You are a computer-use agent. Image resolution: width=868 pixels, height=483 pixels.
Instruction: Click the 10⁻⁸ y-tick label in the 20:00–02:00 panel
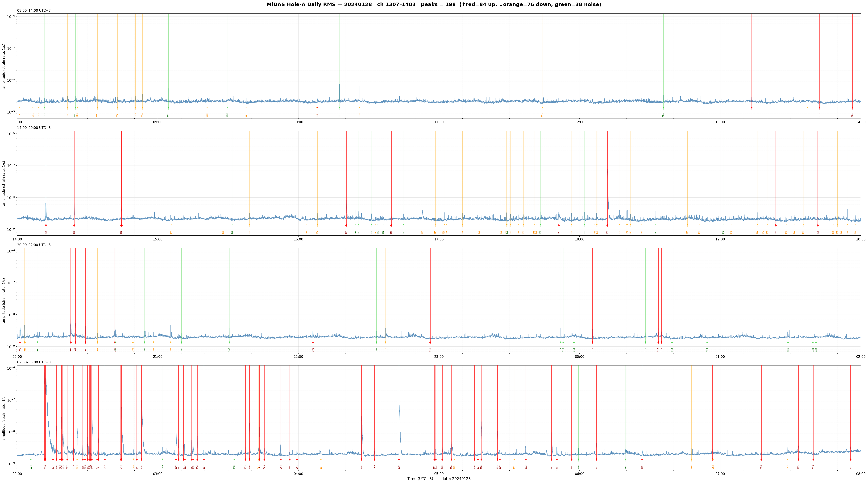[x=11, y=314]
